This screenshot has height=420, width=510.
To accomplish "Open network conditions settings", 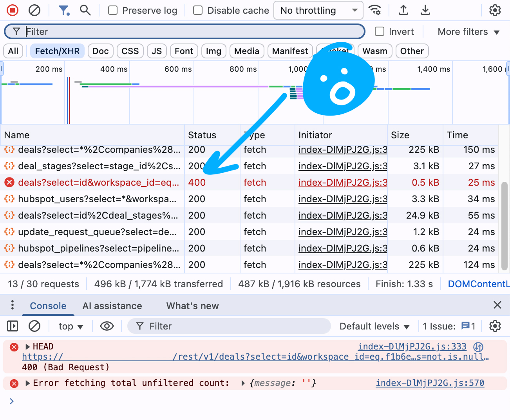I will point(375,10).
